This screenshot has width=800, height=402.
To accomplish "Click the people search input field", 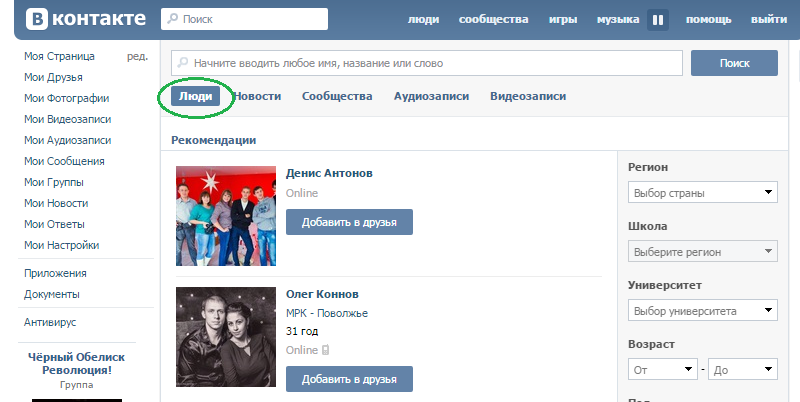I will (x=425, y=63).
